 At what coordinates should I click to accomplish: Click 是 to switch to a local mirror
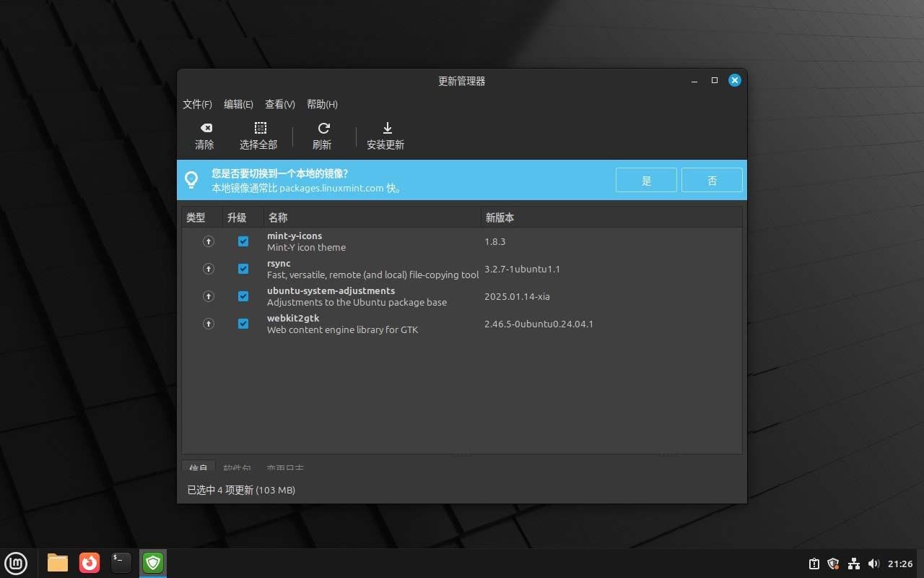coord(646,180)
